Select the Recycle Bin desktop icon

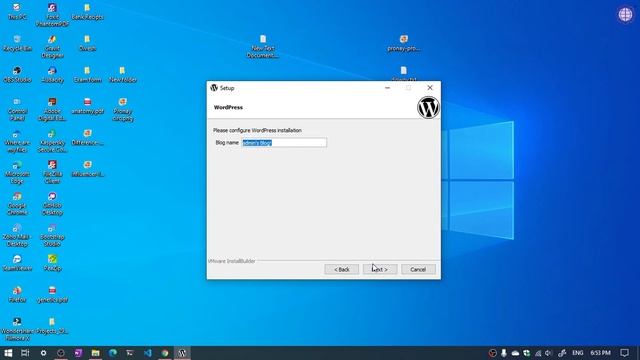(x=17, y=43)
